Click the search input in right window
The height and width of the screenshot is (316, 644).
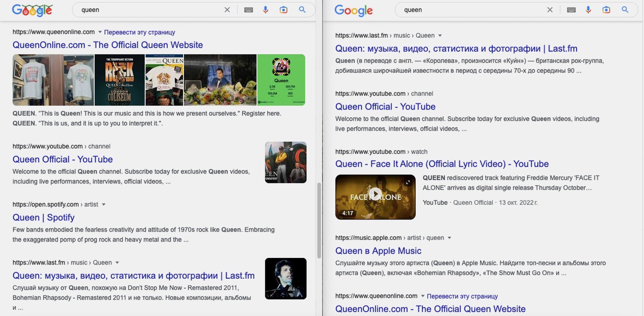click(x=473, y=10)
